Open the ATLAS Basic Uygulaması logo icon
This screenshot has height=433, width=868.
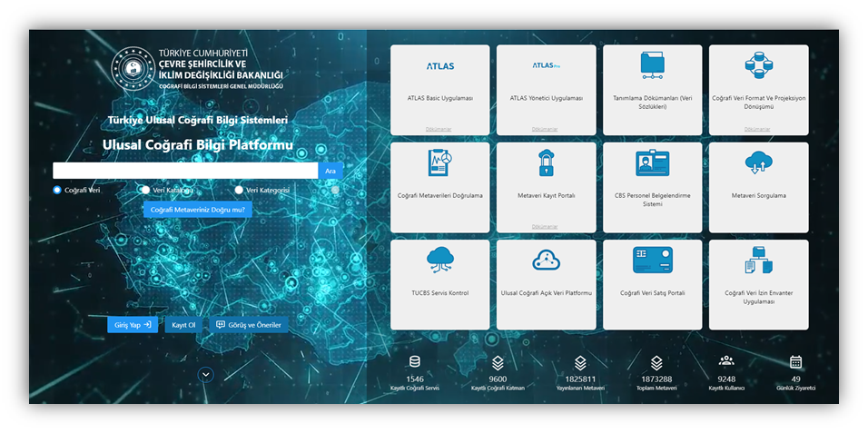(x=440, y=66)
